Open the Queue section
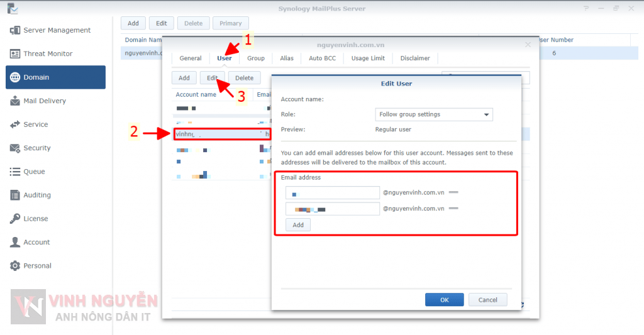This screenshot has height=335, width=644. pos(34,172)
